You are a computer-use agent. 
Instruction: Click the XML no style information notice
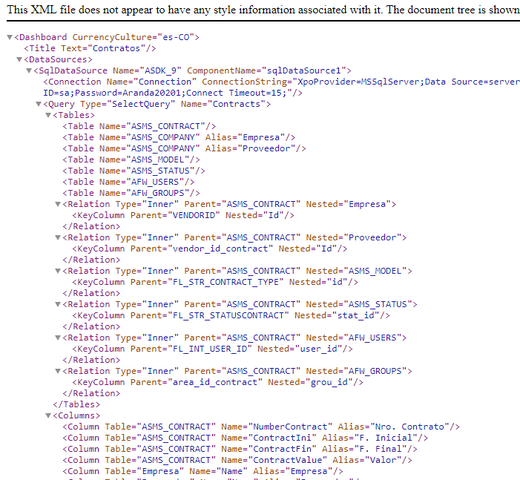[263, 10]
